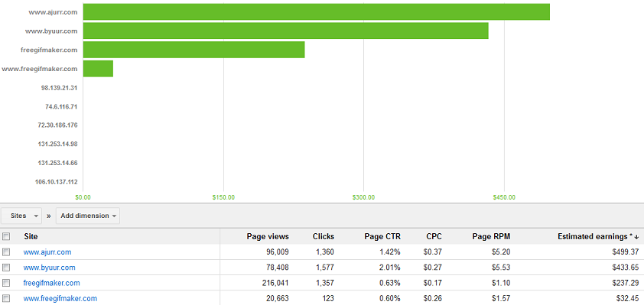The width and height of the screenshot is (644, 305).
Task: Click the 2.01% page CTR cell
Action: tap(390, 268)
